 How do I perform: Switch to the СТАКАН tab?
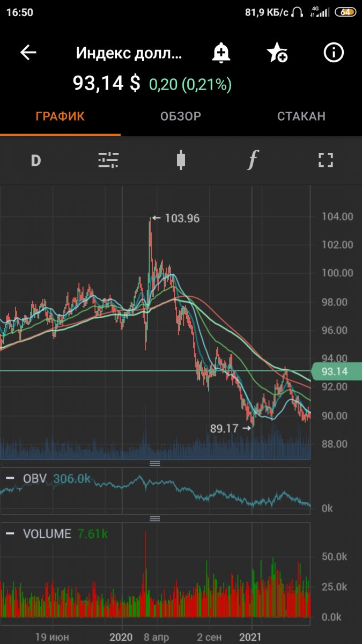coord(301,116)
